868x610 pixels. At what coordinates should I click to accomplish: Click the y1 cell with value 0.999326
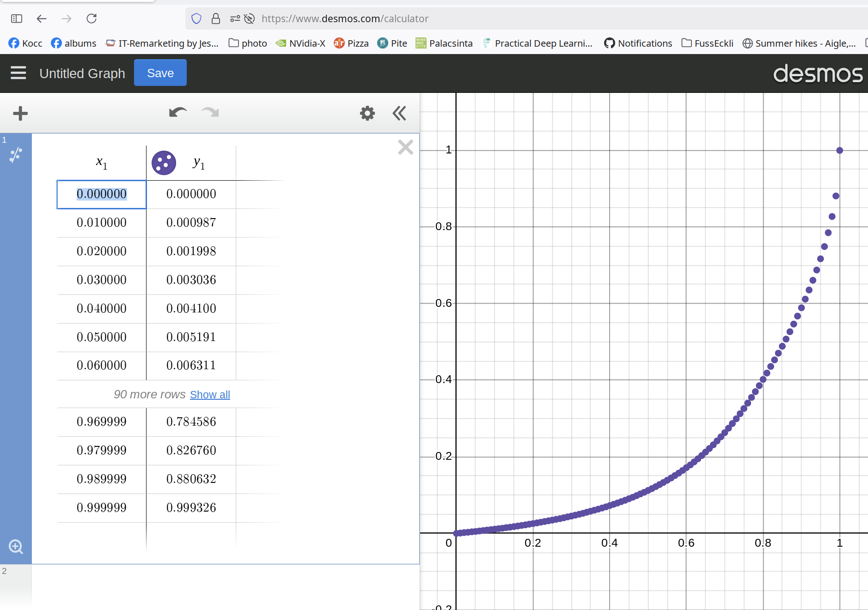click(191, 507)
